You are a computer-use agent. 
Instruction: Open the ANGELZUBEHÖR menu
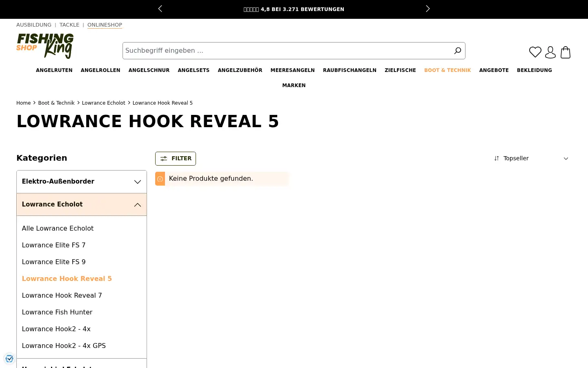click(240, 70)
